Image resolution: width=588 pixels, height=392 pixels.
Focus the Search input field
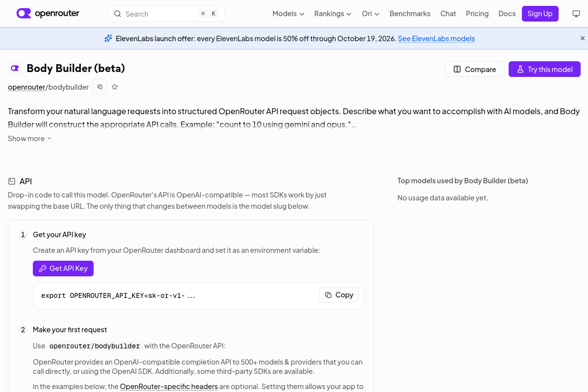[x=166, y=14]
